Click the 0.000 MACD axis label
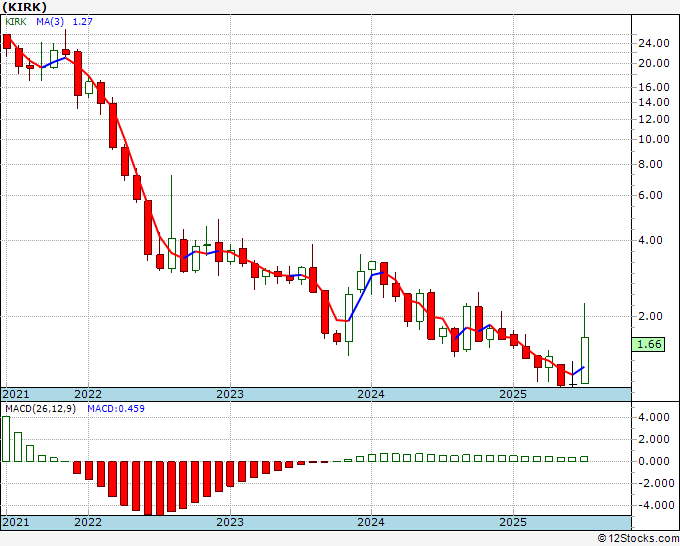The width and height of the screenshot is (680, 546). click(x=654, y=461)
